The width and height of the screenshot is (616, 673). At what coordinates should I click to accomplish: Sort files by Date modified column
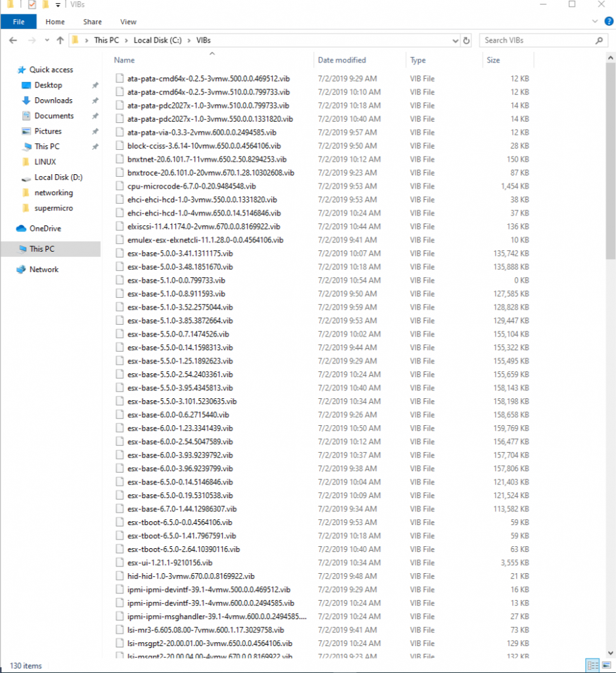[x=341, y=60]
